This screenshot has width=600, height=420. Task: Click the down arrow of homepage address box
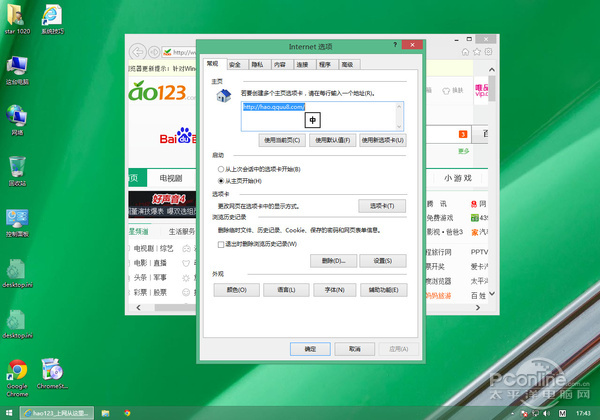tap(399, 126)
